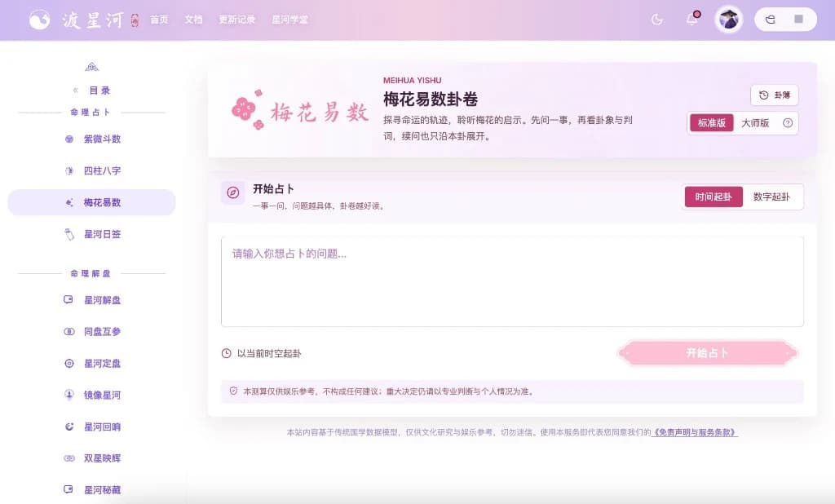Open the 免责声明与服务条款 link

(695, 432)
